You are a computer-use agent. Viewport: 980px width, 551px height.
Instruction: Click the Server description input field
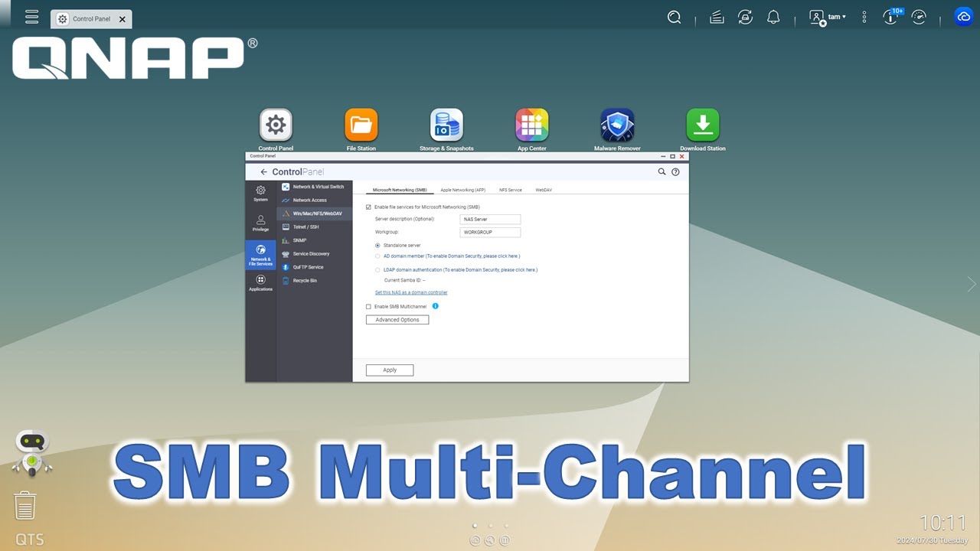click(491, 219)
